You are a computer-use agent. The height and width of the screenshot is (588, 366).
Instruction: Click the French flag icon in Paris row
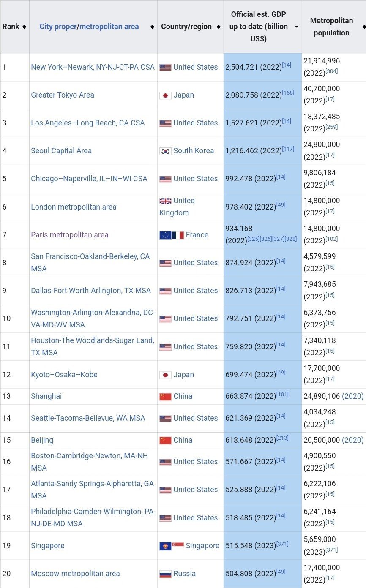pyautogui.click(x=178, y=235)
